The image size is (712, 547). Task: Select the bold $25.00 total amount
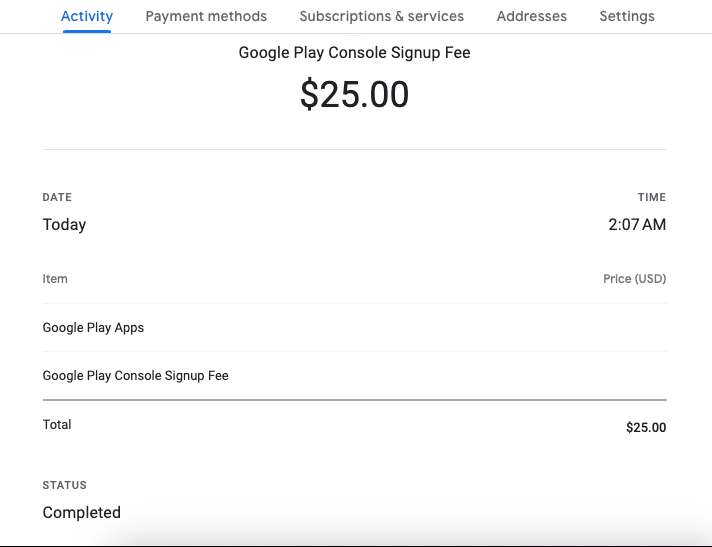point(645,427)
